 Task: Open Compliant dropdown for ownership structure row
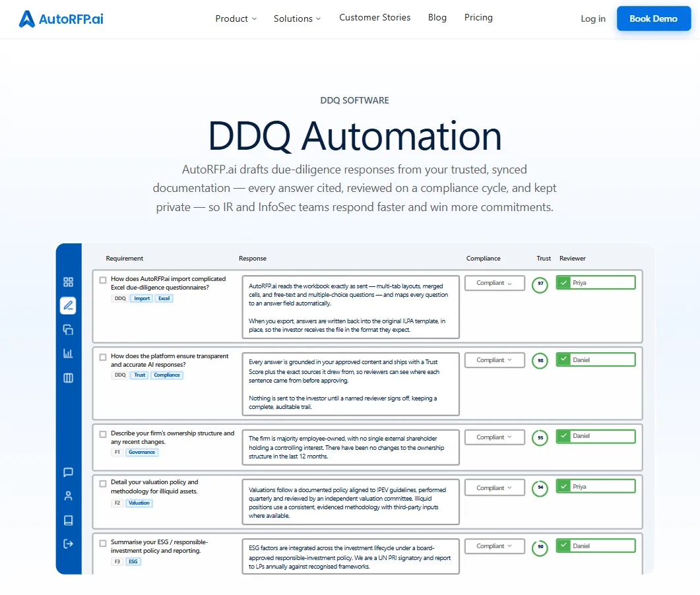pos(495,437)
